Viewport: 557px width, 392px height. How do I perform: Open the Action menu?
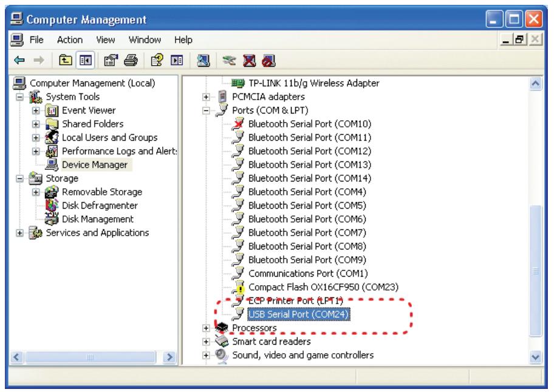click(70, 39)
